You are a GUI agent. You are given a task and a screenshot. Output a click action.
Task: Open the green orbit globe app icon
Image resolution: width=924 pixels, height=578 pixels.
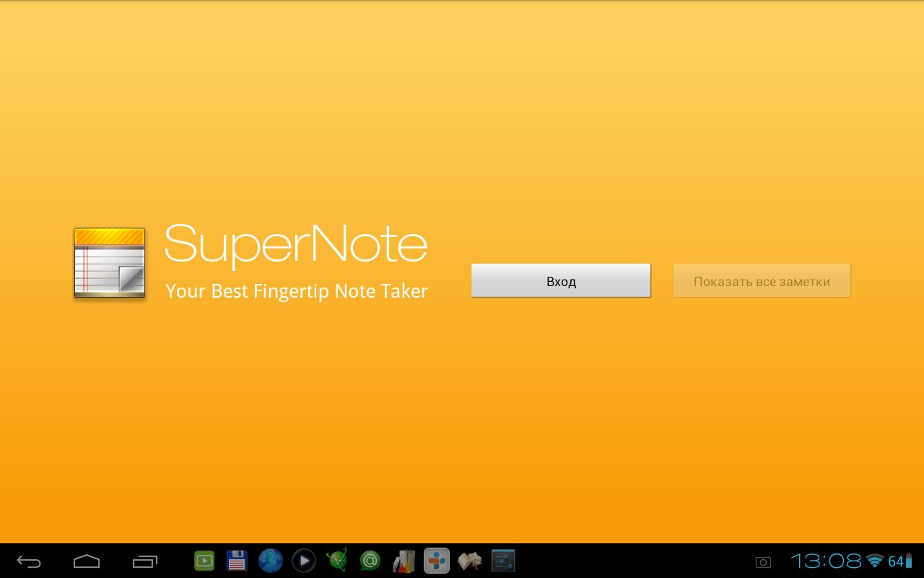[x=336, y=561]
